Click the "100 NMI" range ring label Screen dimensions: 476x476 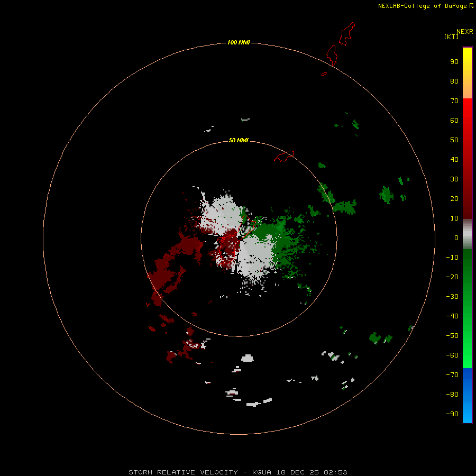coord(239,42)
